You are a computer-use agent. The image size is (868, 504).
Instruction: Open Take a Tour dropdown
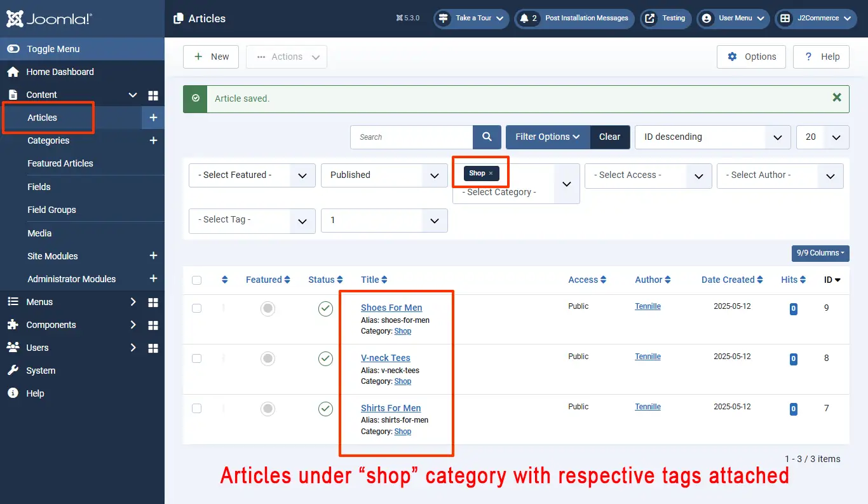coord(471,18)
